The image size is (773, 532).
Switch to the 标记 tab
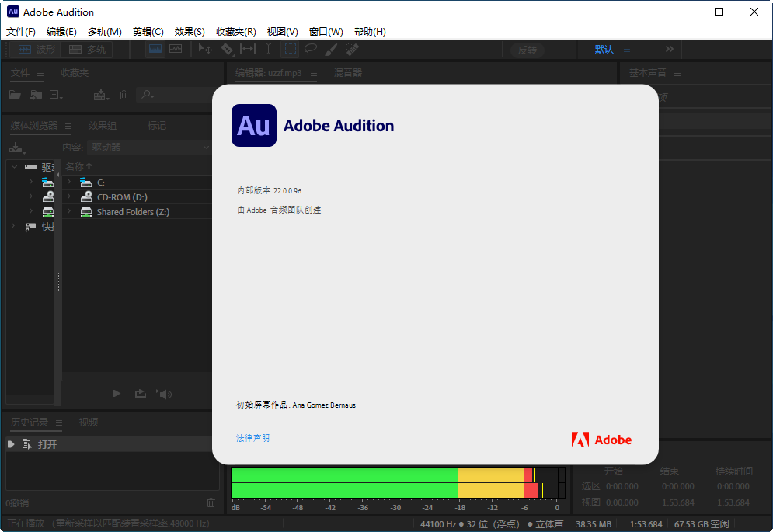click(157, 125)
